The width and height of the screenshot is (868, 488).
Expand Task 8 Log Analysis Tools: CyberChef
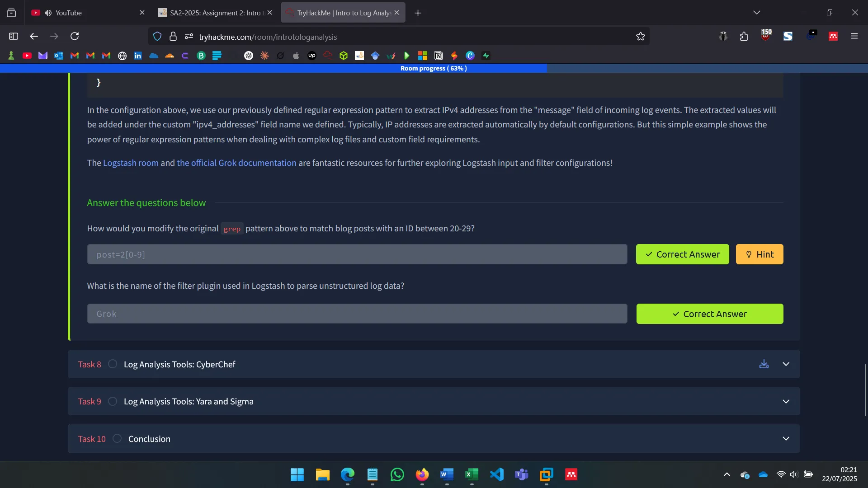[x=786, y=364]
